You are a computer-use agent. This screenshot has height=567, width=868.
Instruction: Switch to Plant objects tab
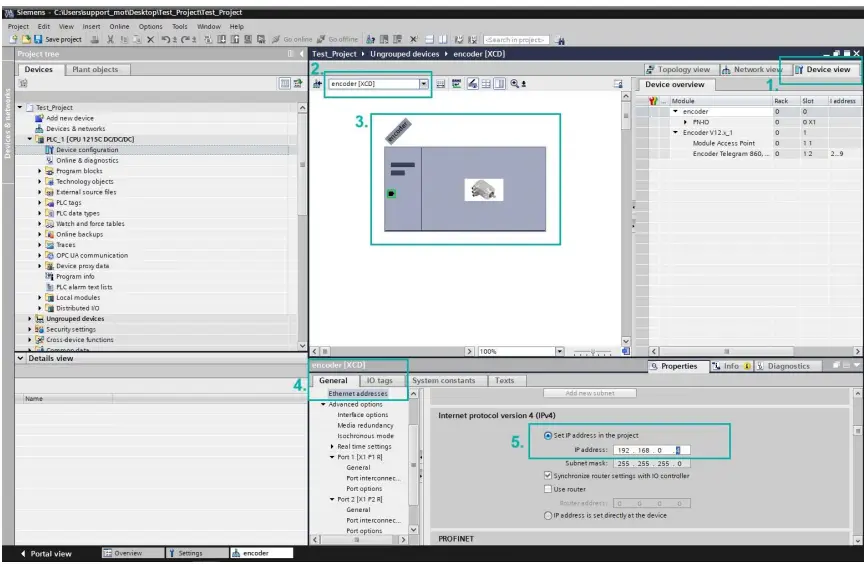[x=95, y=69]
